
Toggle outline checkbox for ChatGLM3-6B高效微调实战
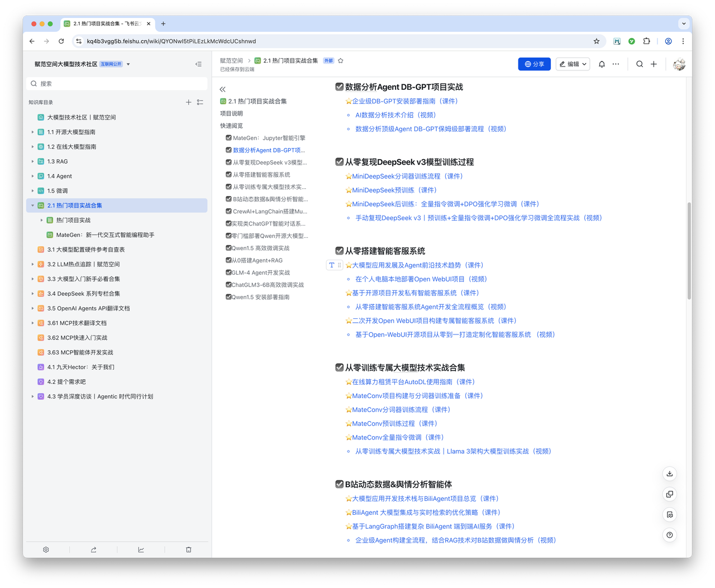coord(228,285)
